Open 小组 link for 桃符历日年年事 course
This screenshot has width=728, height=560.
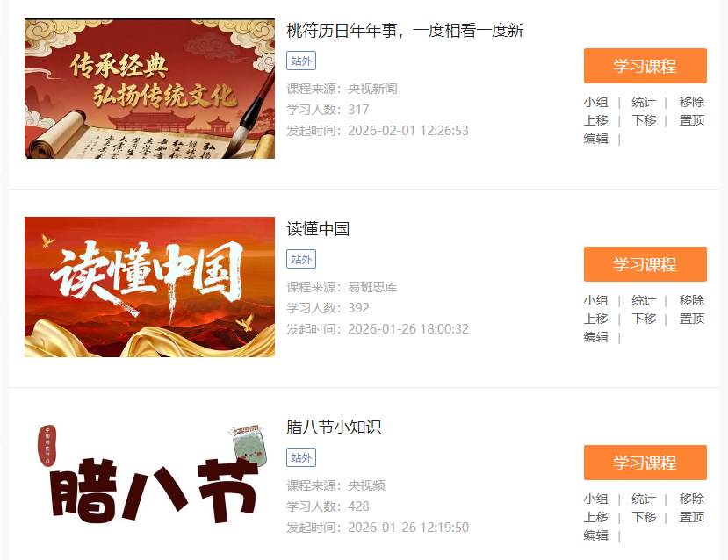pos(595,102)
